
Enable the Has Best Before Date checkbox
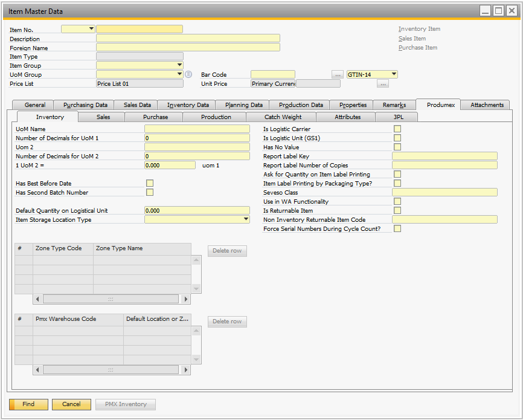[x=150, y=183]
